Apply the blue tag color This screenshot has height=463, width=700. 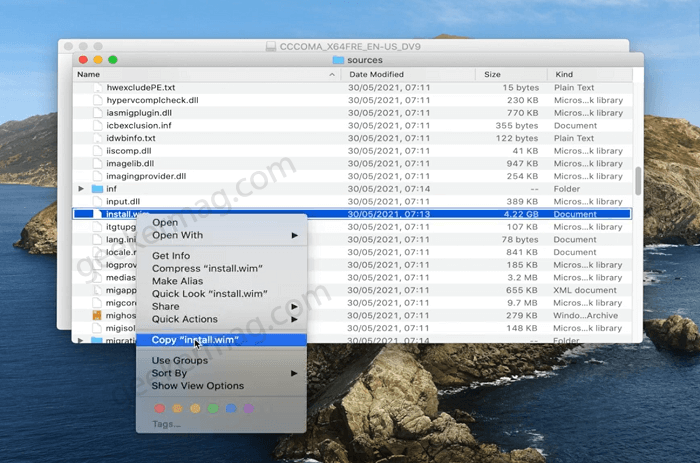231,409
